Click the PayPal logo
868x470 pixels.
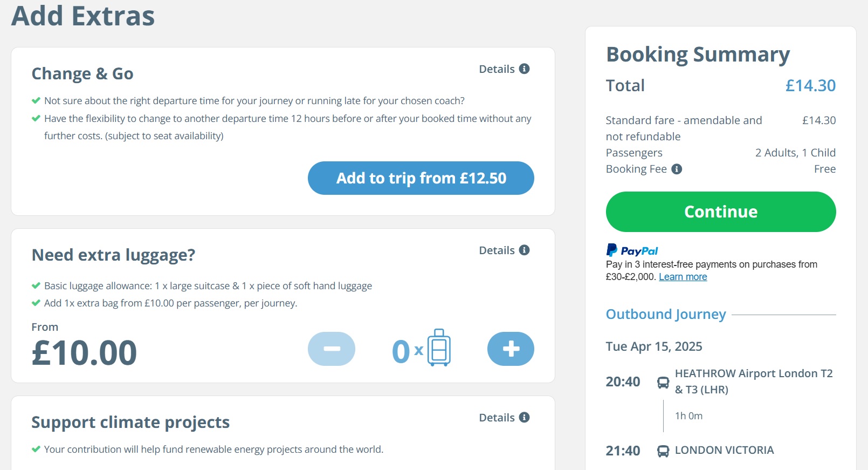point(632,250)
